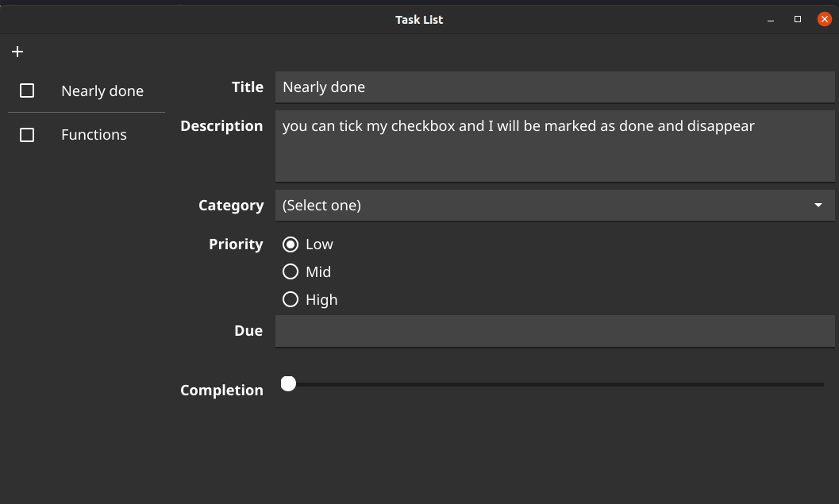Open the Category dropdown
Viewport: 839px width, 504px height.
[554, 205]
